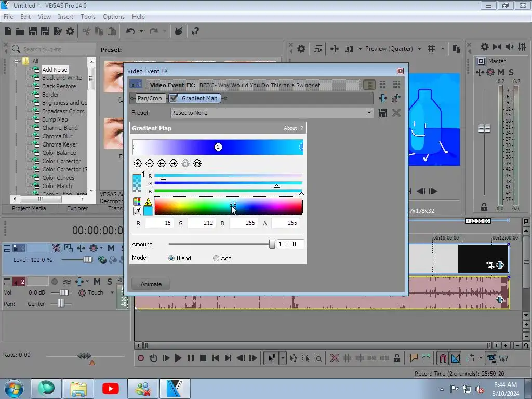Click the preview overlays grid icon
The image size is (532, 399).
(432, 49)
